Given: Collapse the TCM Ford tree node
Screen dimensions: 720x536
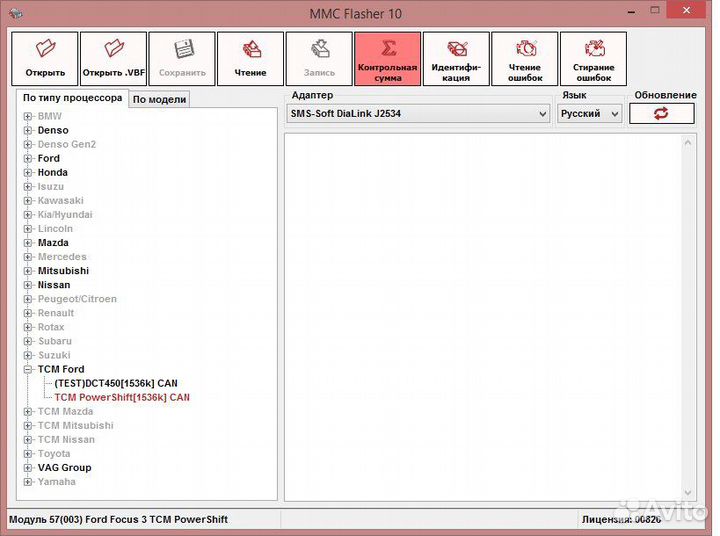Looking at the screenshot, I should 28,370.
